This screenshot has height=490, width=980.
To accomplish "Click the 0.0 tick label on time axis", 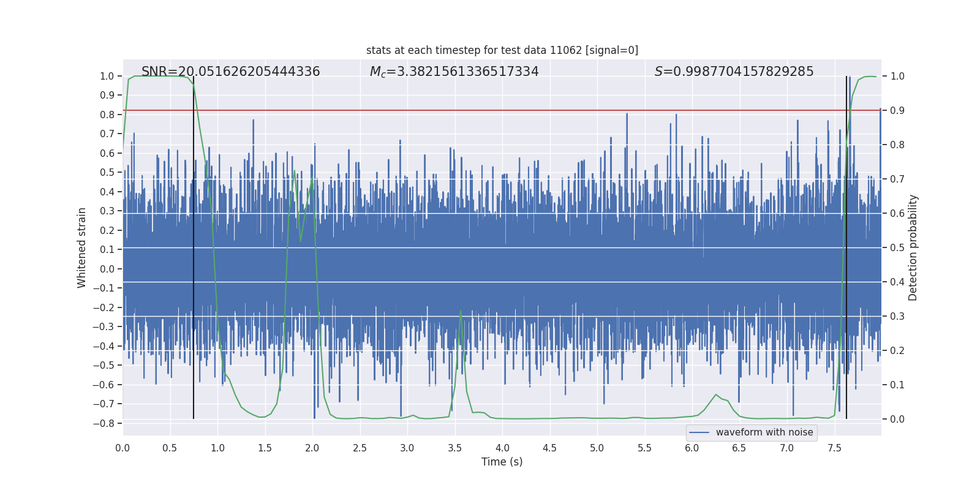I will (x=123, y=448).
